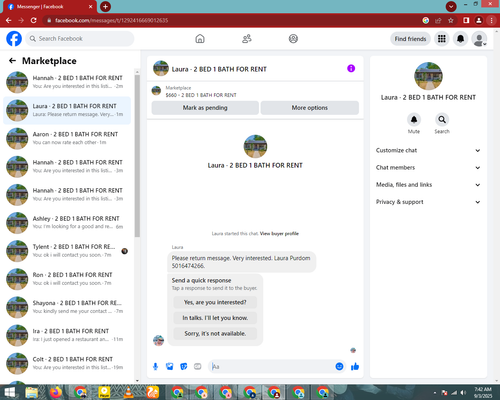Search in conversation magnifier icon
The image size is (500, 400).
coord(442,119)
